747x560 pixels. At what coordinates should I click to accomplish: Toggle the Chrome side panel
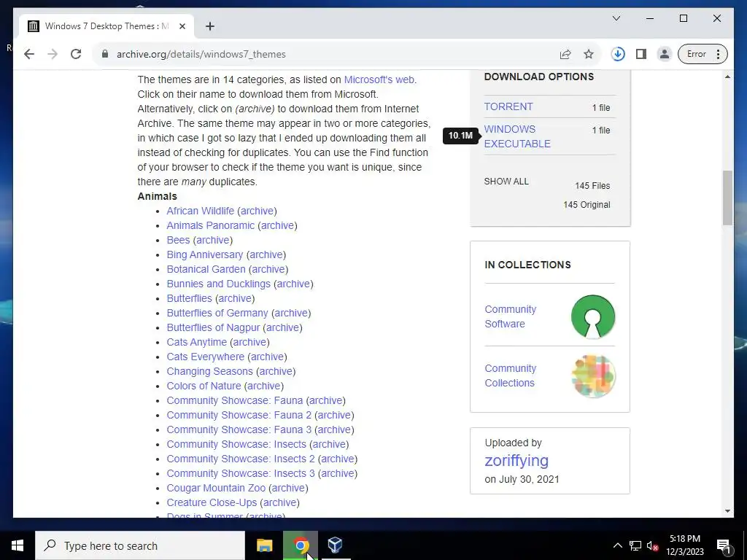pyautogui.click(x=641, y=54)
